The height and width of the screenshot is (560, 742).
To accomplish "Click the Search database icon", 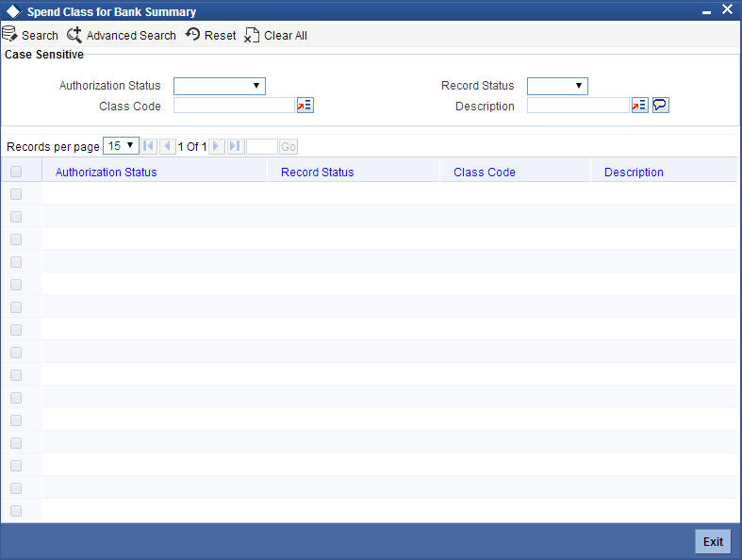I will tap(10, 35).
